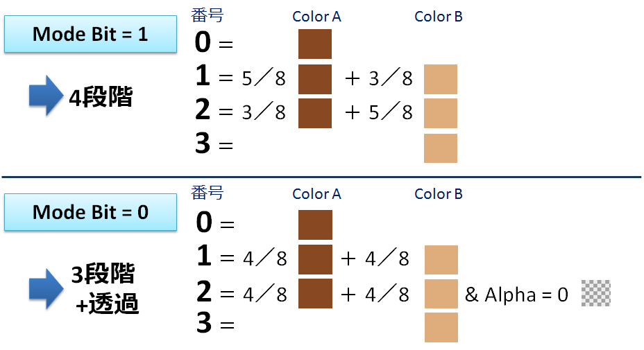Click the Mode Bit = 0 label box

click(x=90, y=212)
